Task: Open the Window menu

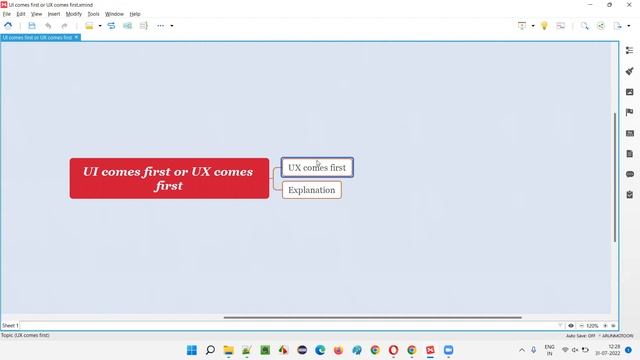Action: coord(114,14)
